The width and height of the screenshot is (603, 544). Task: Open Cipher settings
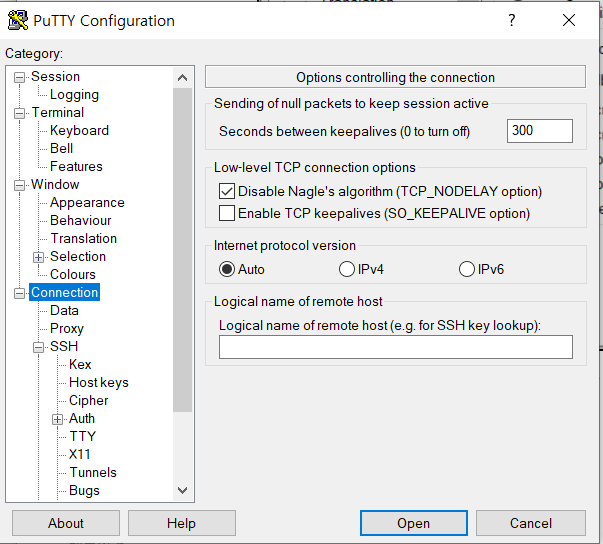pyautogui.click(x=88, y=401)
